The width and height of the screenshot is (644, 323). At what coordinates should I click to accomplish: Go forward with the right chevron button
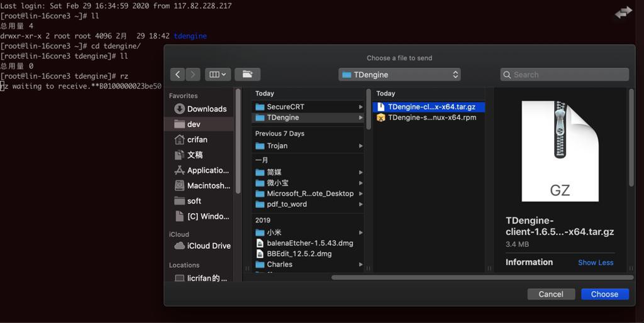pos(193,74)
